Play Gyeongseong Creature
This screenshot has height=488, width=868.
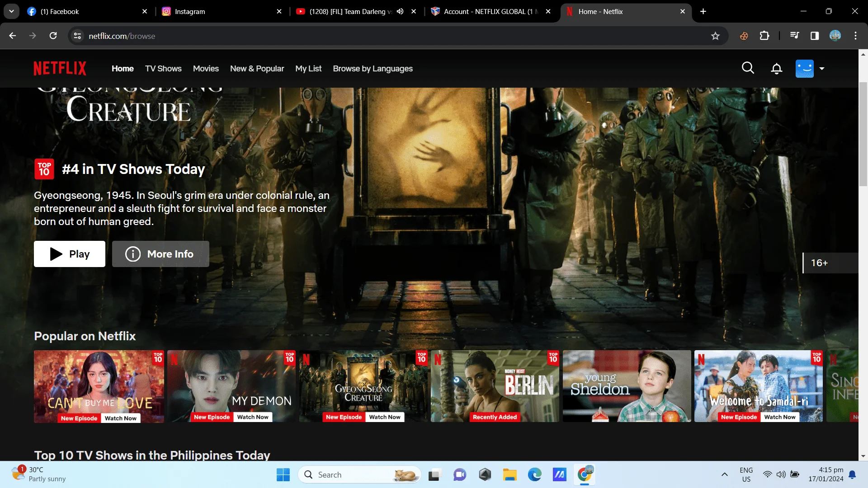pyautogui.click(x=70, y=254)
